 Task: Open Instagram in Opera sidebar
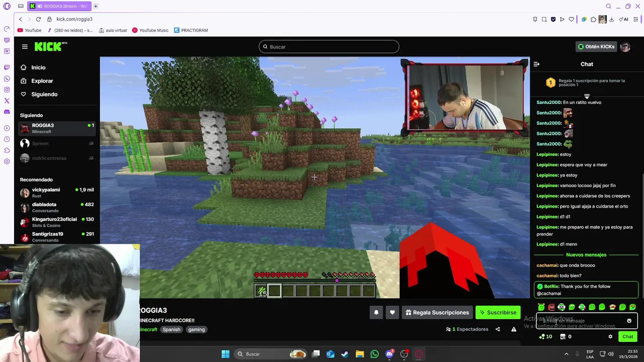point(7,89)
